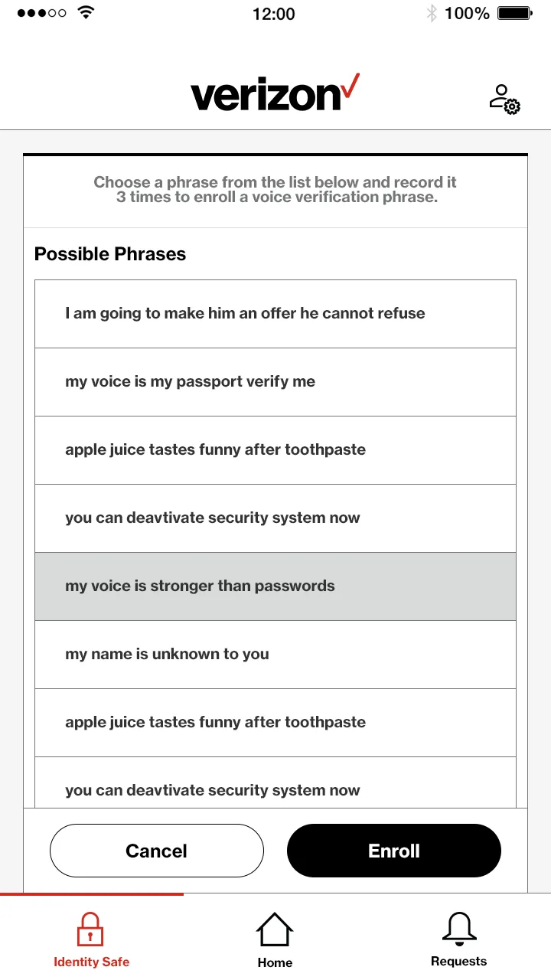Tap the Bluetooth status icon

(x=432, y=13)
